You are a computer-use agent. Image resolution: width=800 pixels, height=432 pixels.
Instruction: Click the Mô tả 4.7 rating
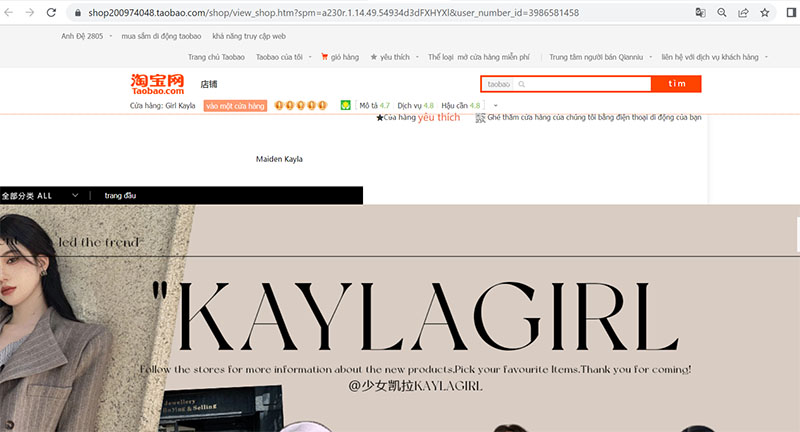tap(374, 106)
